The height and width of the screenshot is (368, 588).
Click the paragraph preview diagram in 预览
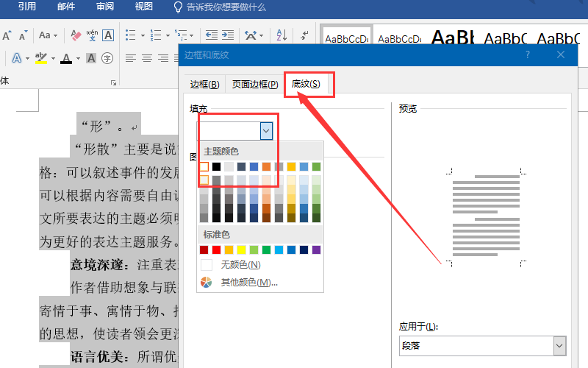(x=487, y=217)
